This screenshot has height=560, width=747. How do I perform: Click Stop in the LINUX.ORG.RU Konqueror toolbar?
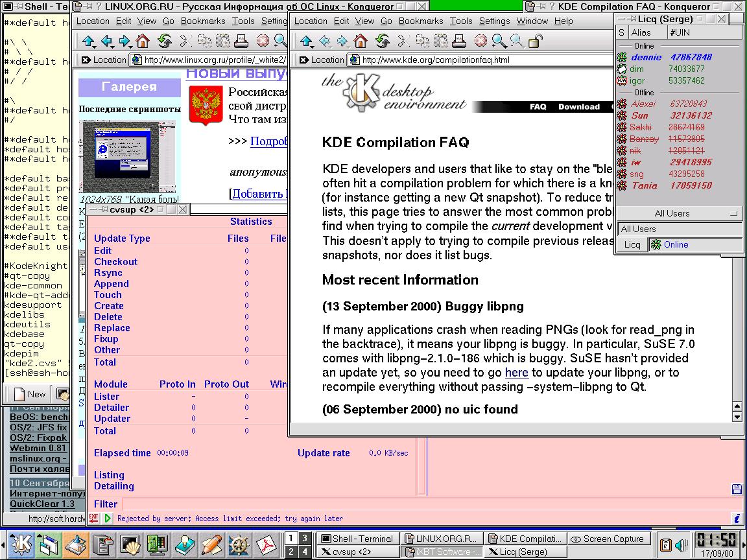(263, 41)
